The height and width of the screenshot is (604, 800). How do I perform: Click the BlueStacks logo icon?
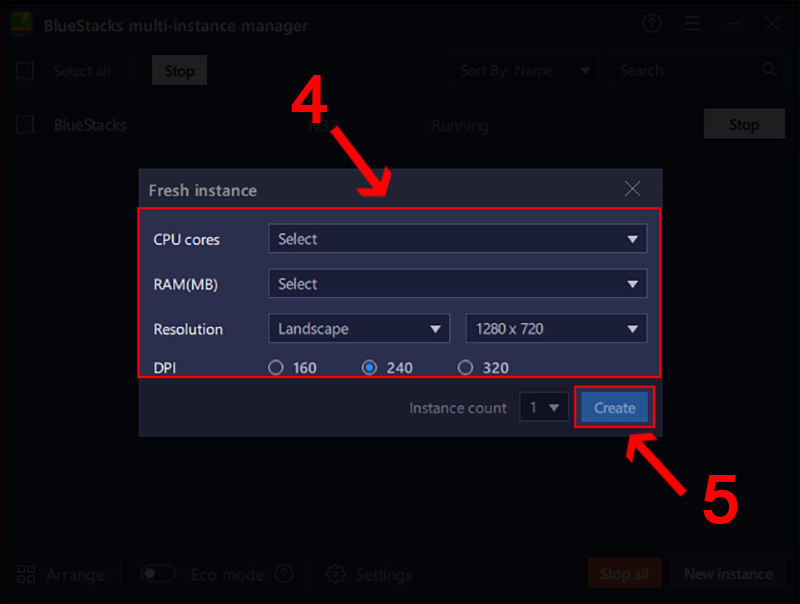coord(21,24)
